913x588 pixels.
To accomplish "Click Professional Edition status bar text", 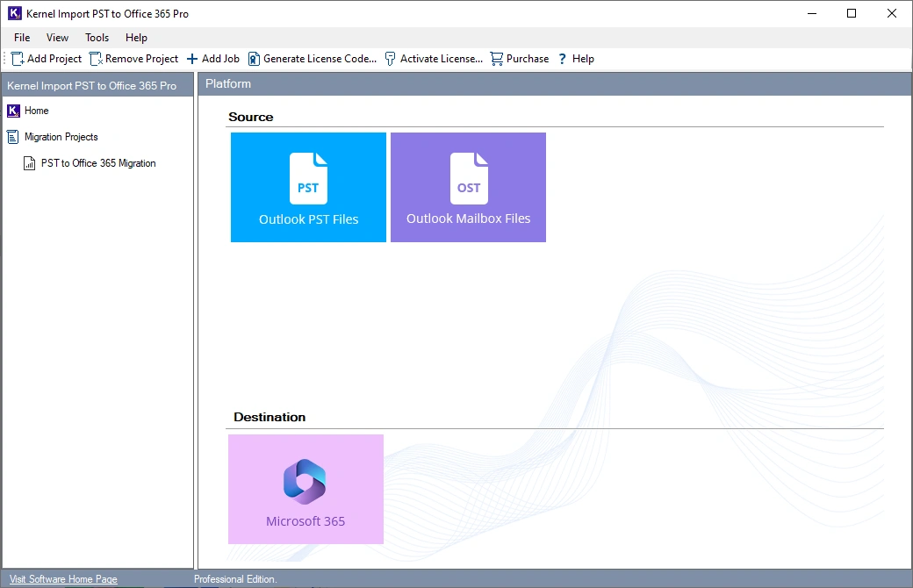I will 235,578.
